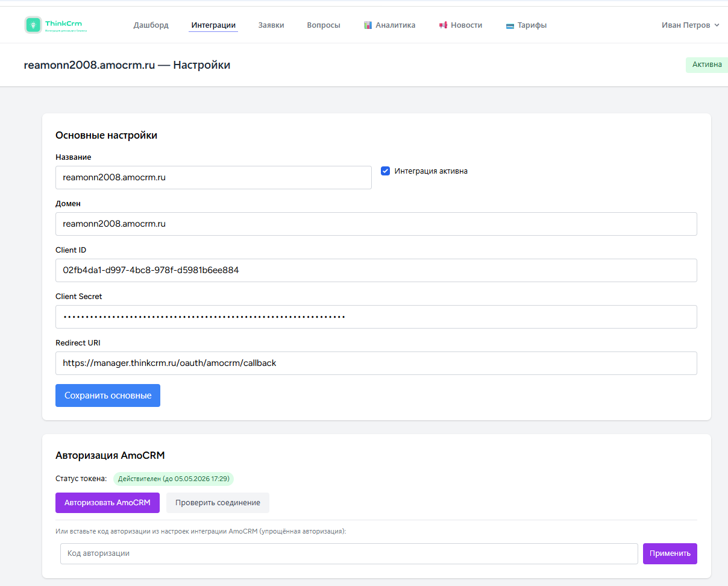Image resolution: width=728 pixels, height=586 pixels.
Task: Focus the Название input field
Action: [x=213, y=177]
